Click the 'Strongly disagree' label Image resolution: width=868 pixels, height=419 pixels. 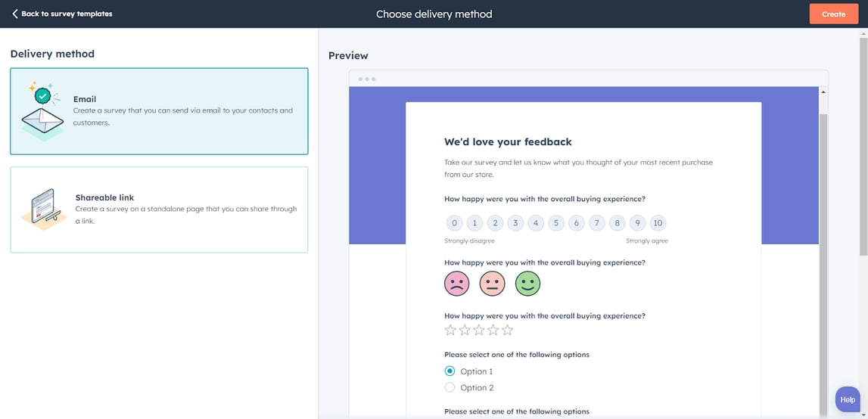coord(469,241)
